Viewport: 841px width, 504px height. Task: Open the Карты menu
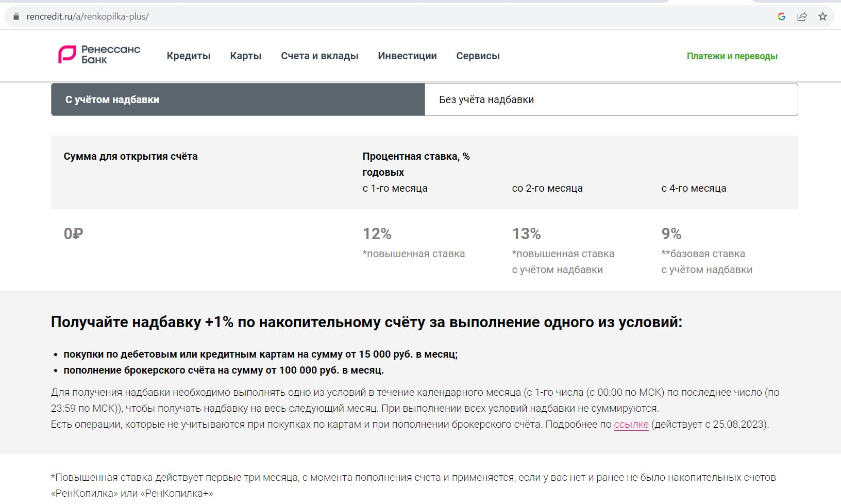coord(246,56)
